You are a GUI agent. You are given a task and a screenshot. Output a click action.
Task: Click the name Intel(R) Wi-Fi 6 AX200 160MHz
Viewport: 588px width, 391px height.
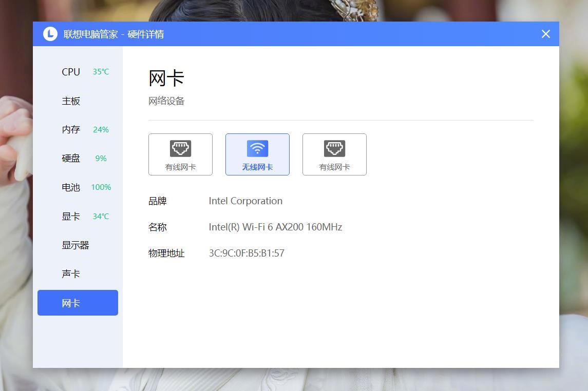(x=276, y=227)
